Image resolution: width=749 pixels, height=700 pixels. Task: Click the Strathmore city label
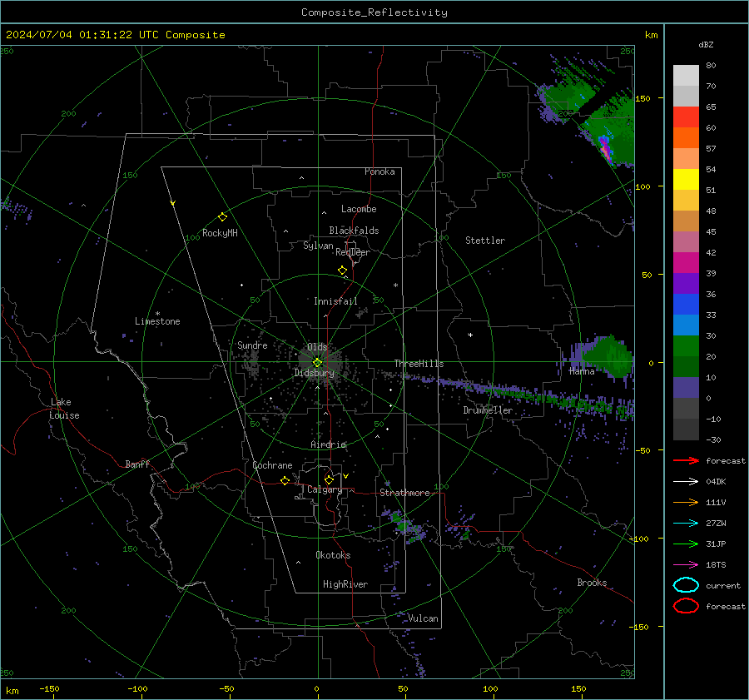tap(404, 493)
